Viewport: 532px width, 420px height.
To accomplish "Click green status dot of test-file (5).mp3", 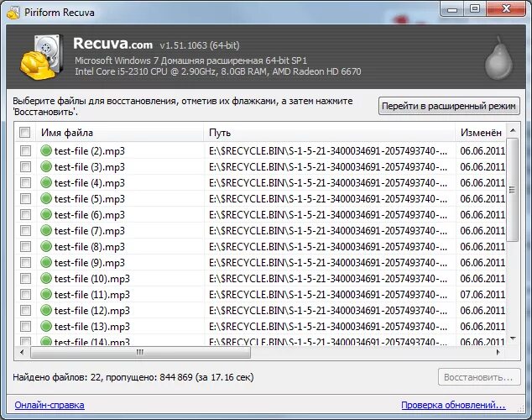I will click(x=46, y=198).
